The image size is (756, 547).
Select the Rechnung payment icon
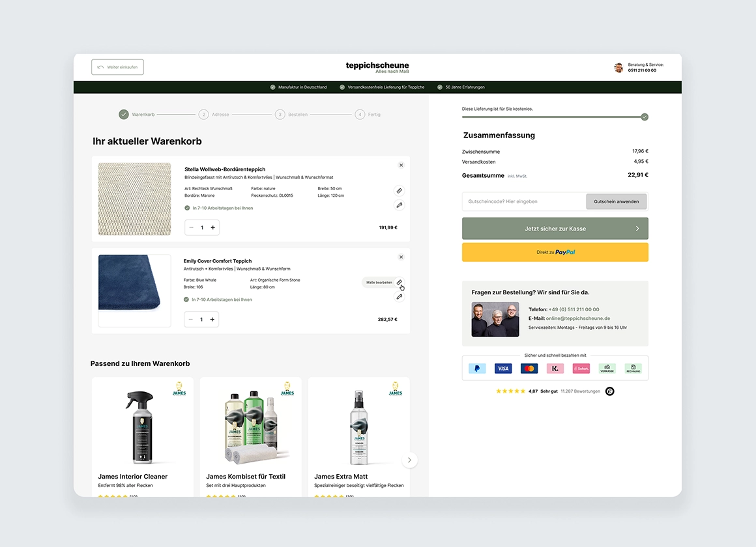coord(633,368)
